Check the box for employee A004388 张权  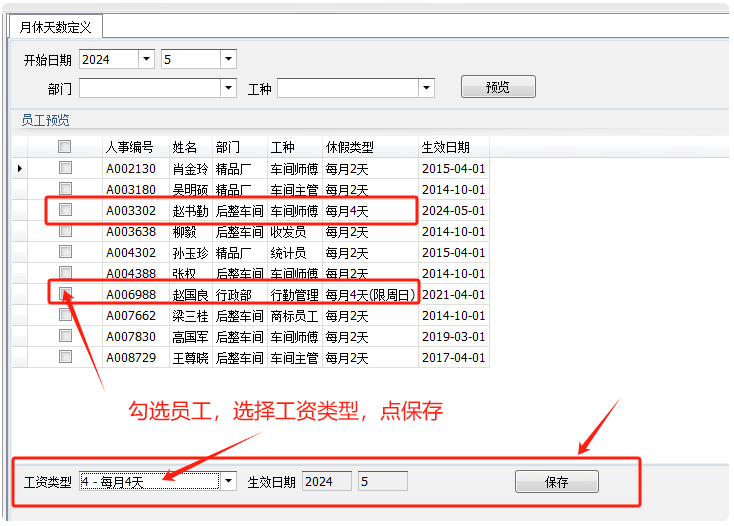click(x=65, y=272)
